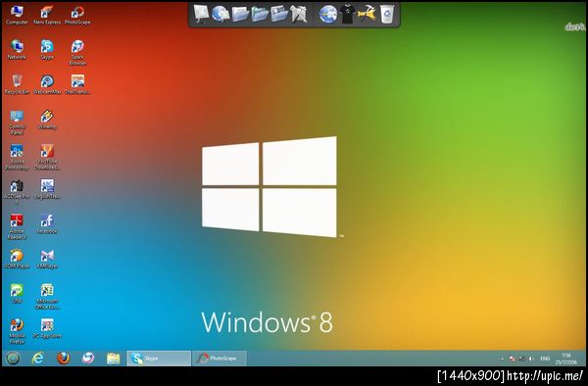
Task: Click the pink swirl browser icon on taskbar
Action: (88, 359)
